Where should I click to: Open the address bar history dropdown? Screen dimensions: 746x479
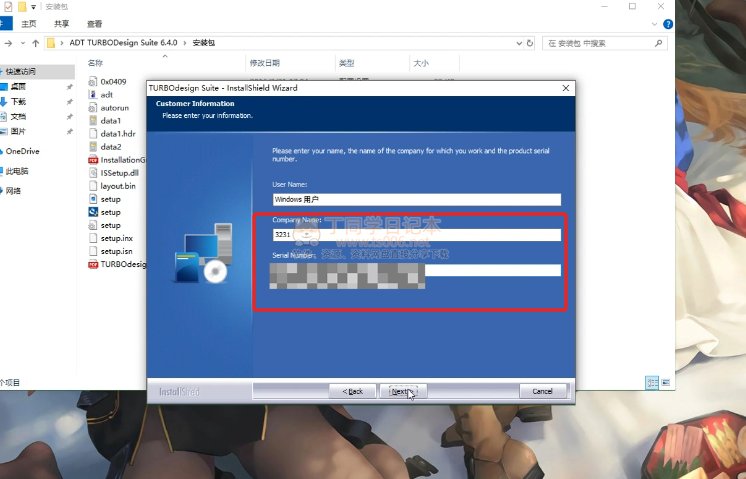pos(517,43)
